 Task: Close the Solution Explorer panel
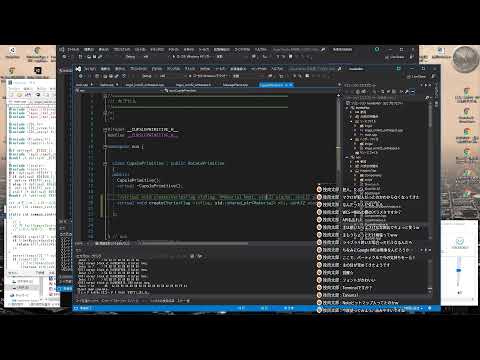(430, 85)
